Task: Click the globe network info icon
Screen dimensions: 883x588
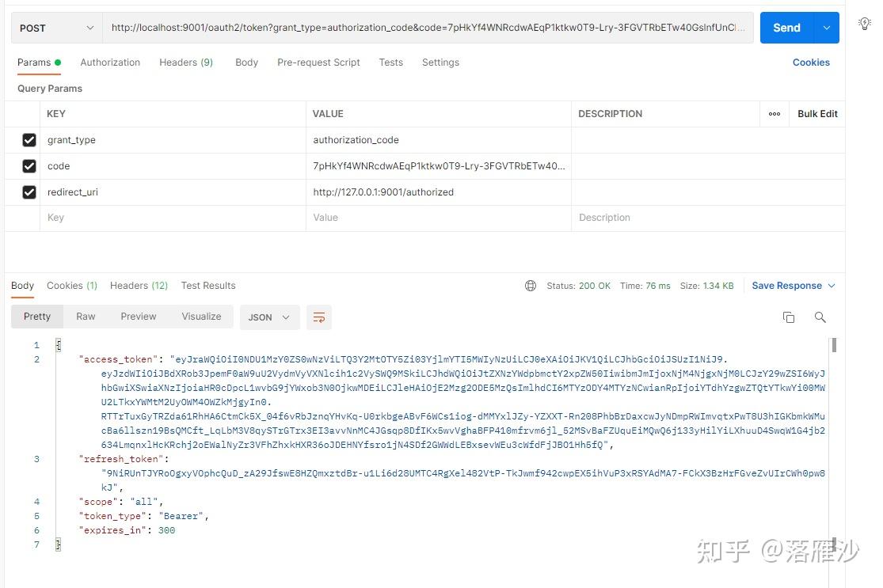Action: pos(530,286)
